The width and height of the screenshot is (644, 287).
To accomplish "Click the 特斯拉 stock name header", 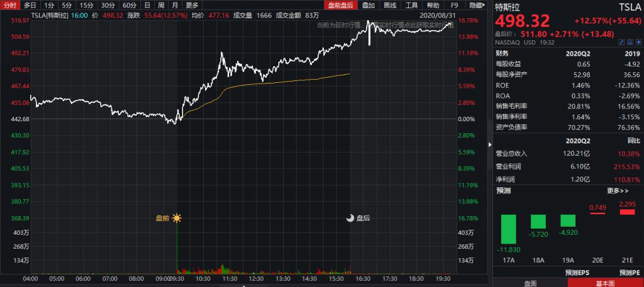I will 508,7.
